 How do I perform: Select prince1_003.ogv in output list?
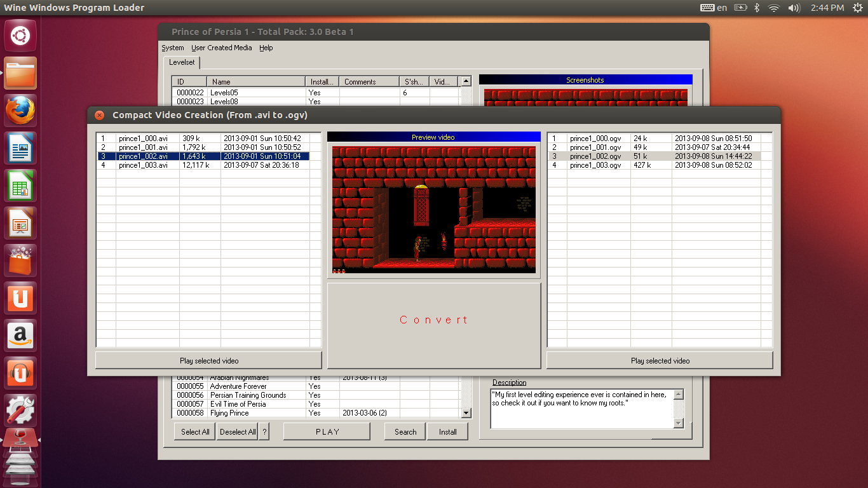click(654, 165)
